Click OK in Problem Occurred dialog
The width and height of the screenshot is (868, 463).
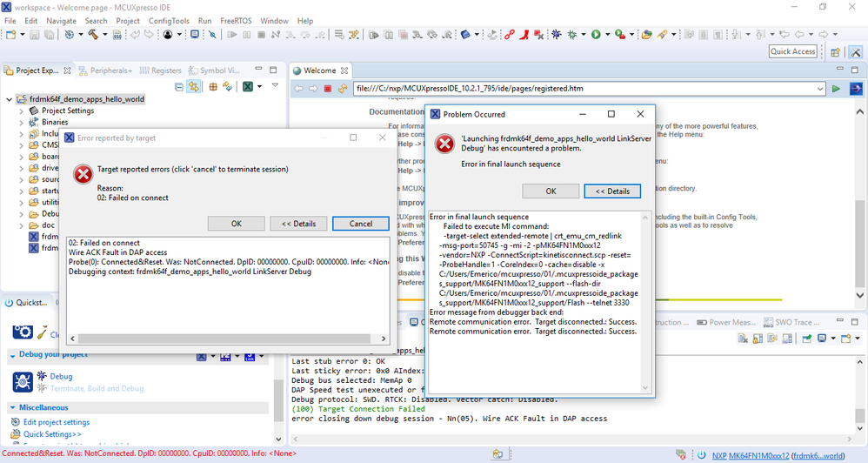coord(551,191)
